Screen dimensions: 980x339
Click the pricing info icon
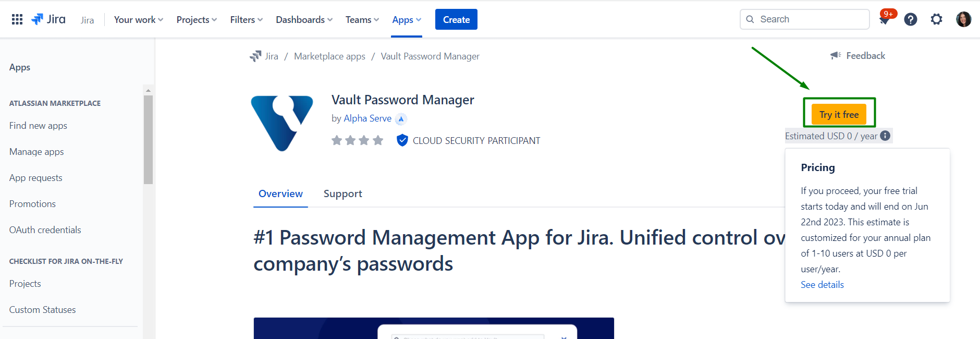tap(885, 136)
